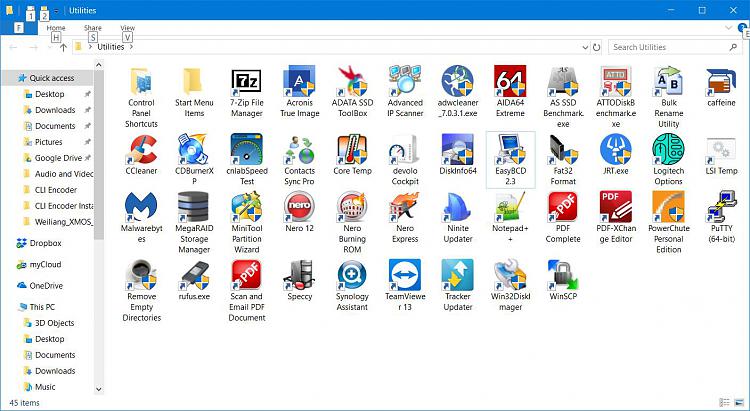750x411 pixels.
Task: Open OneDrive in the navigation pane
Action: click(x=40, y=286)
